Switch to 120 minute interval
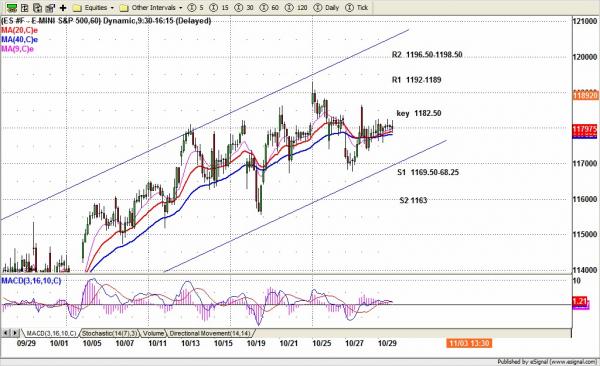600x366 pixels. [296, 7]
